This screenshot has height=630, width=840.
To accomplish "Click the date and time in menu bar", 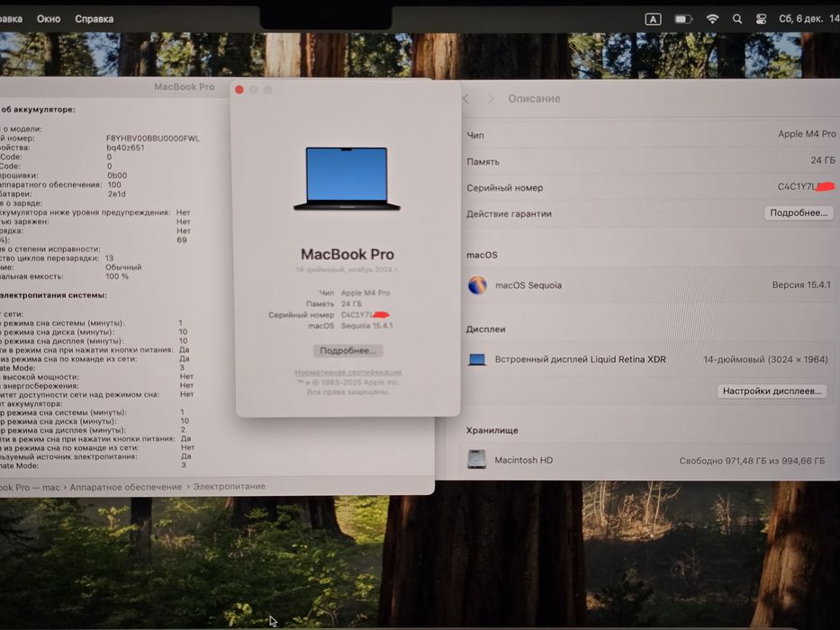I will pos(808,19).
